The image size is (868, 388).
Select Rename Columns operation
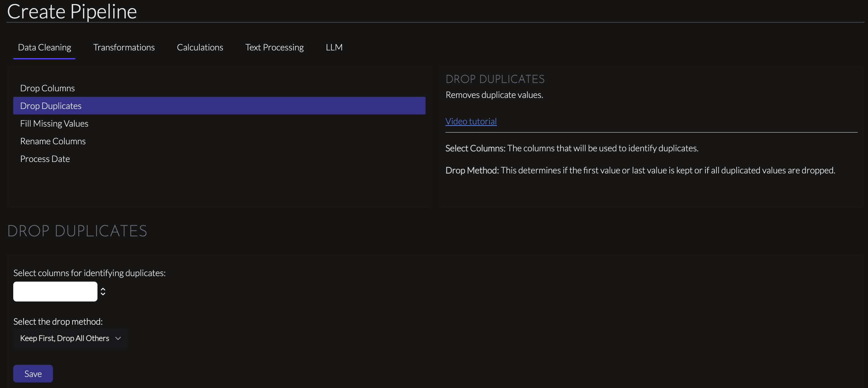pyautogui.click(x=219, y=141)
